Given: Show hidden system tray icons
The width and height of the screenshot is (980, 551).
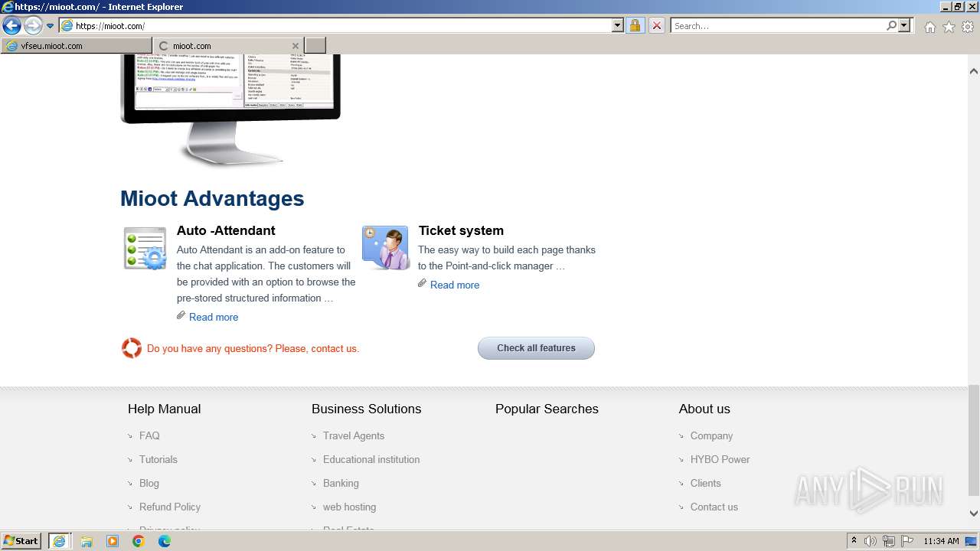Looking at the screenshot, I should click(x=854, y=541).
